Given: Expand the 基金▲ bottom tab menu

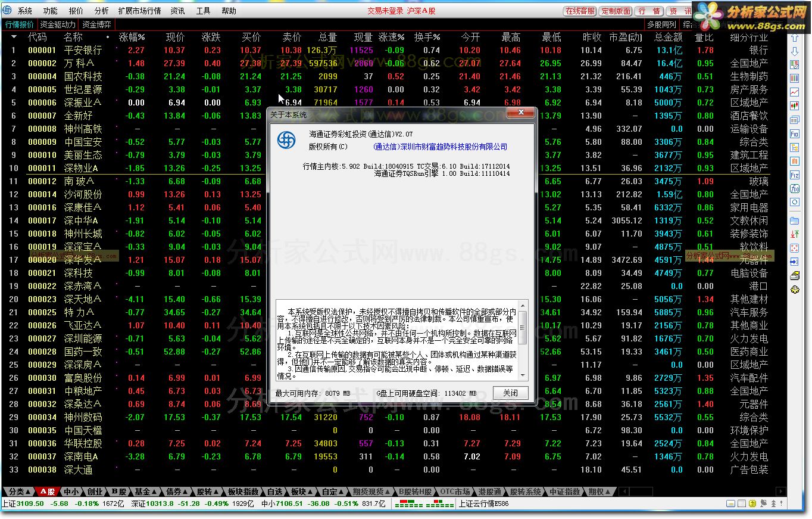Looking at the screenshot, I should tap(146, 492).
